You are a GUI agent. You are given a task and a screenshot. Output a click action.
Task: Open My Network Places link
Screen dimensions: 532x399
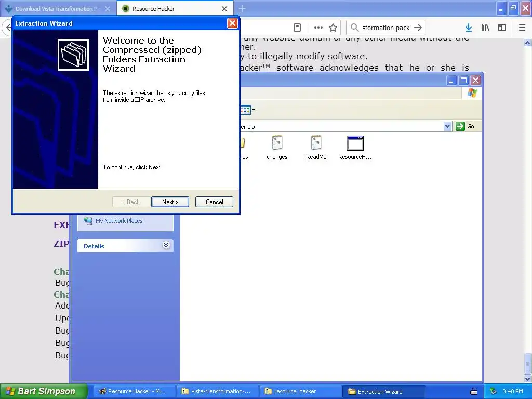pyautogui.click(x=119, y=221)
